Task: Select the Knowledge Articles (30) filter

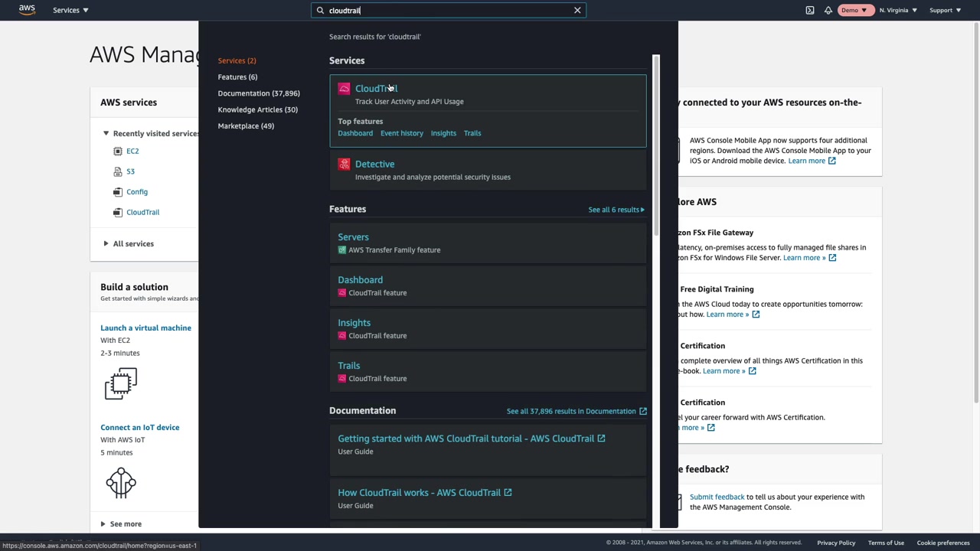Action: coord(257,109)
